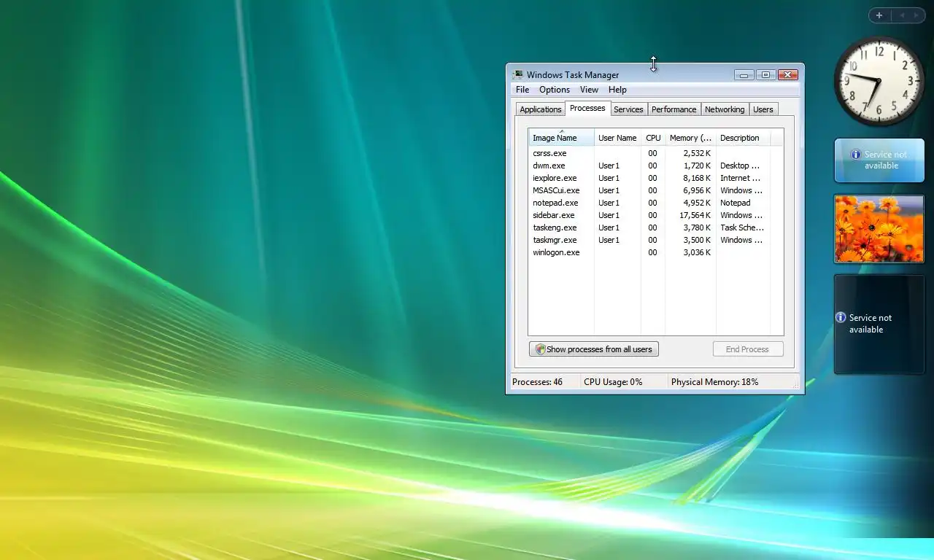This screenshot has height=560, width=934.
Task: Click the 17,564 K memory value
Action: tap(695, 215)
